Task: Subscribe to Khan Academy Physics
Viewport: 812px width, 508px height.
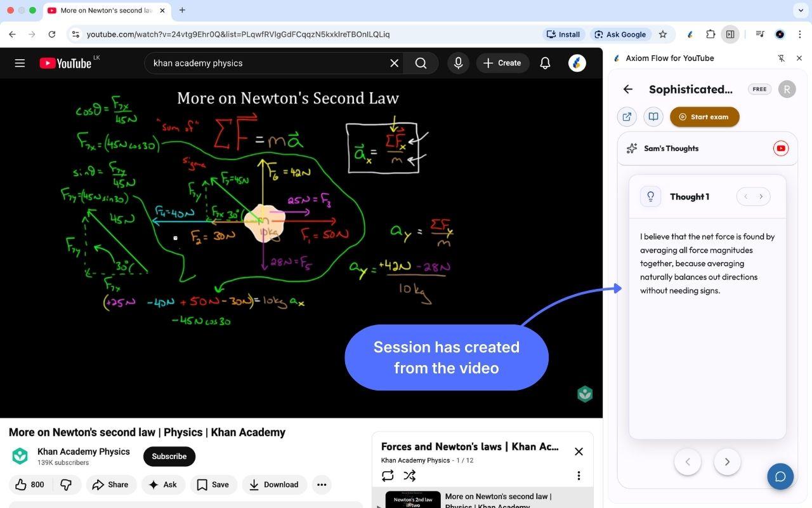Action: pos(169,456)
